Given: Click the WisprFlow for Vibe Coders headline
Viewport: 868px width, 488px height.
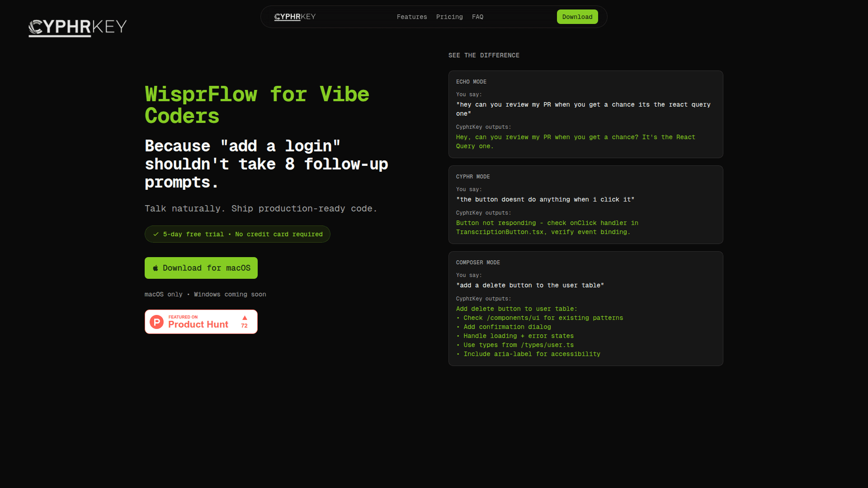Looking at the screenshot, I should [257, 105].
